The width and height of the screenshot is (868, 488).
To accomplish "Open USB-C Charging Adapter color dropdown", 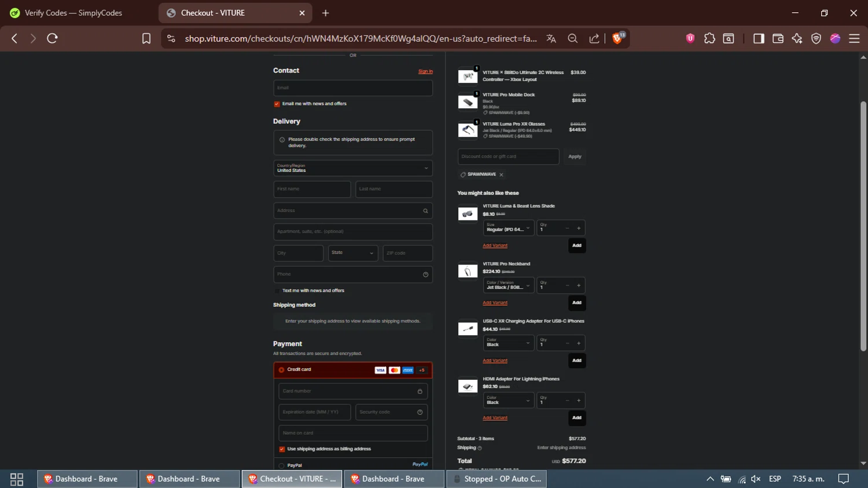I will tap(509, 343).
